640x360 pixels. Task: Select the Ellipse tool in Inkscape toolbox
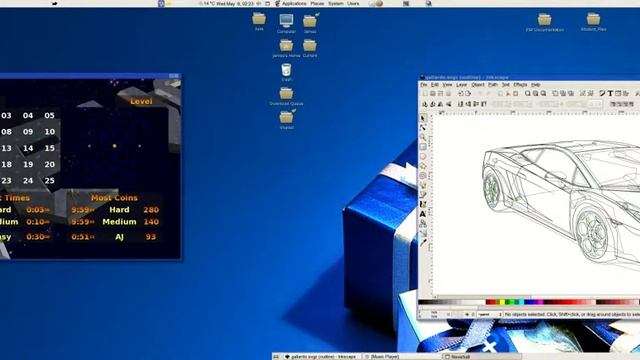click(x=423, y=156)
